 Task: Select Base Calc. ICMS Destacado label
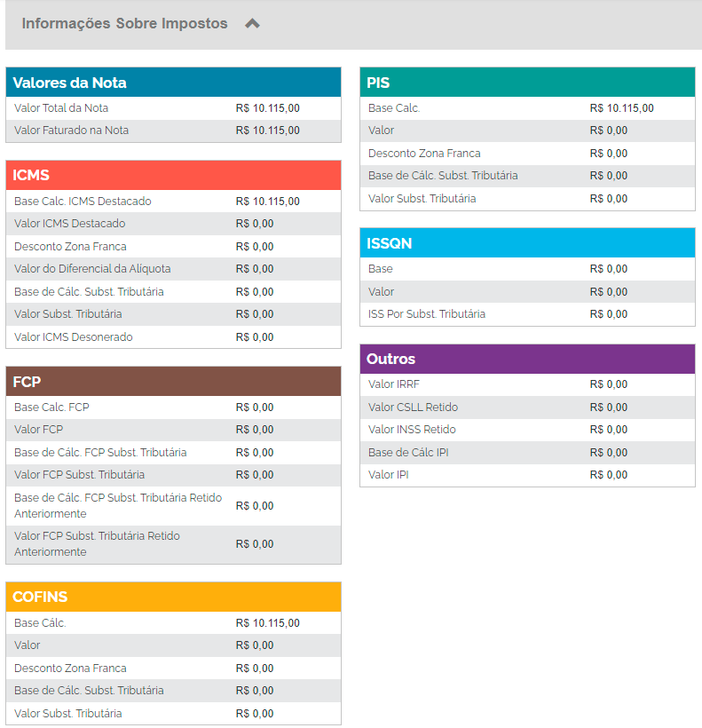point(83,201)
